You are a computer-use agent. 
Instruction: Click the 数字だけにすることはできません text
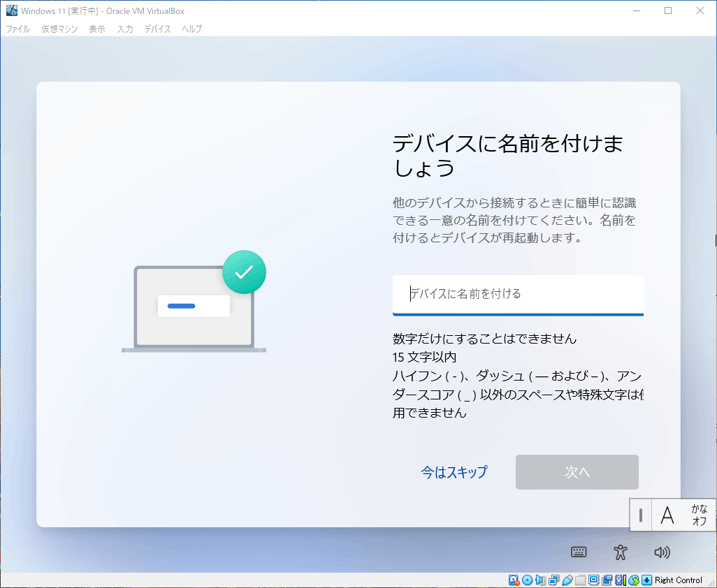[x=485, y=339]
